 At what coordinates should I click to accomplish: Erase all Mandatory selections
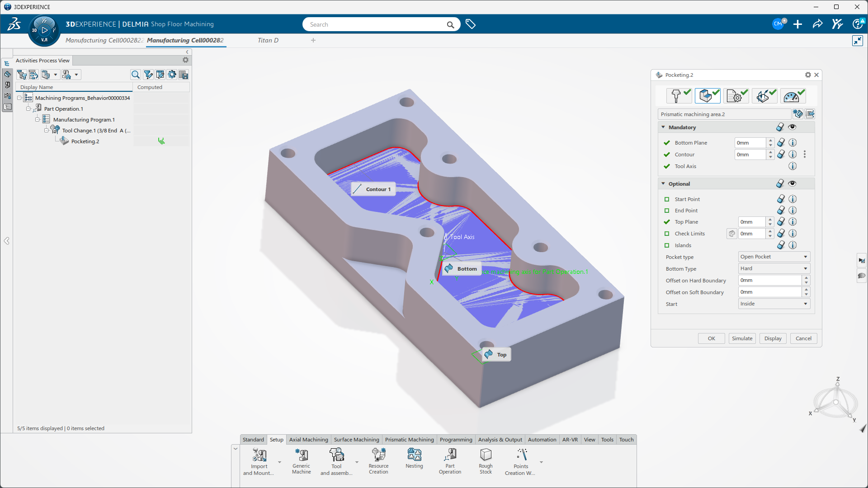point(780,127)
